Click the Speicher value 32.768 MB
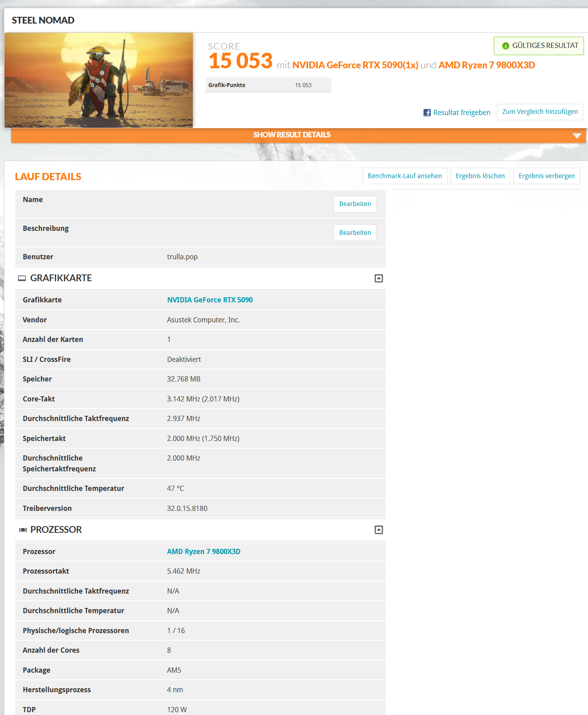Image resolution: width=588 pixels, height=715 pixels. [x=184, y=379]
